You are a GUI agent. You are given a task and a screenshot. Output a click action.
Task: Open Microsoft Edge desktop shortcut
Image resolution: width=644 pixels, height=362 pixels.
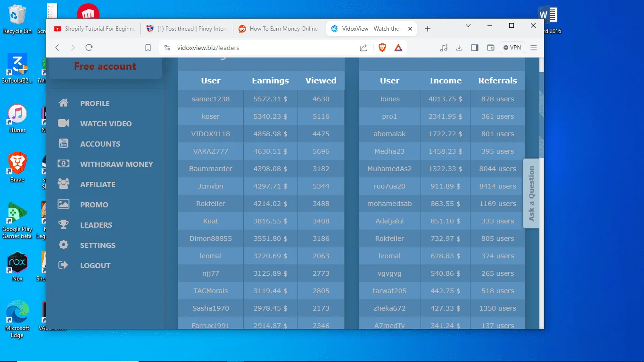(17, 320)
